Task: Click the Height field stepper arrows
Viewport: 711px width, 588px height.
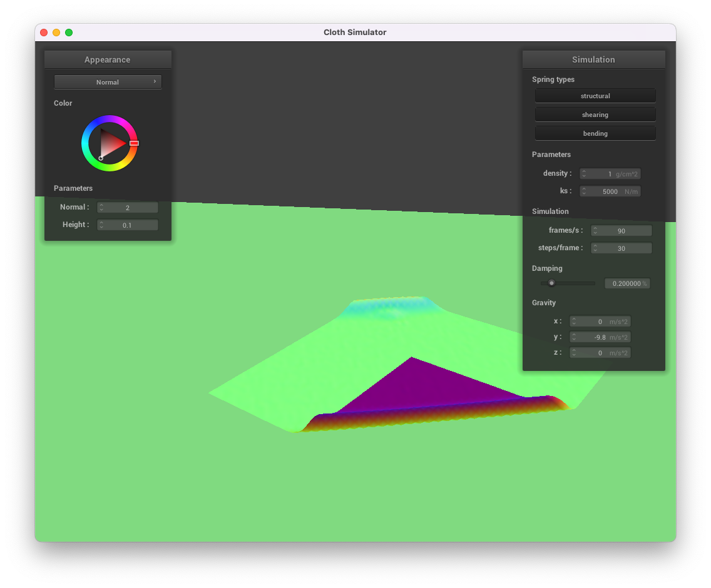Action: point(101,225)
